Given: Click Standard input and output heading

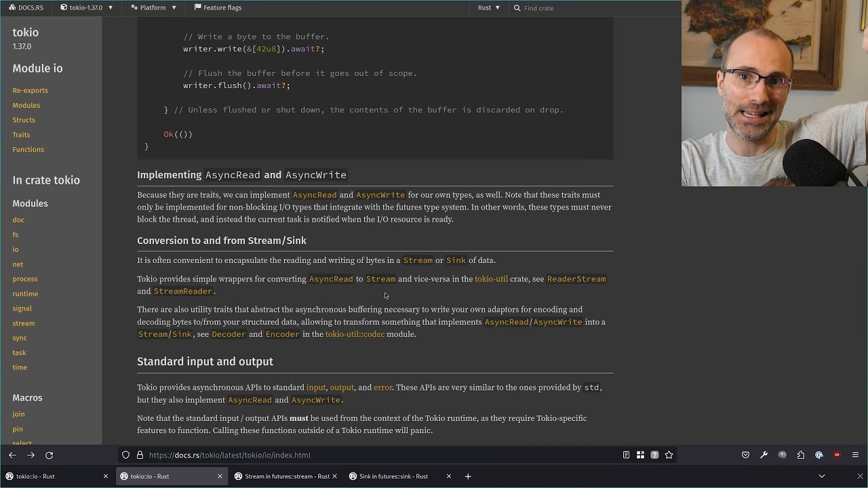Looking at the screenshot, I should (205, 361).
